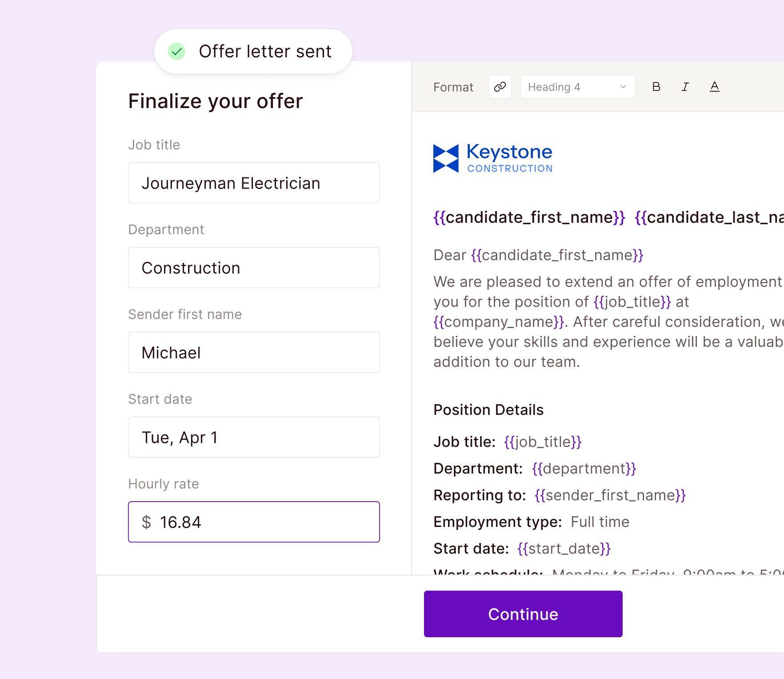Click inside the Hourly rate field
This screenshot has width=784, height=679.
pos(254,522)
